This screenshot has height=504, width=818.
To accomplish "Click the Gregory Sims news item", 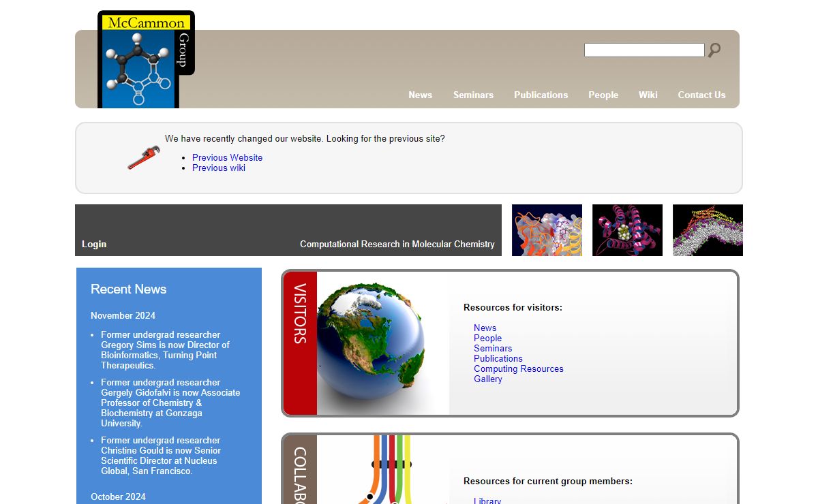I will [x=166, y=350].
